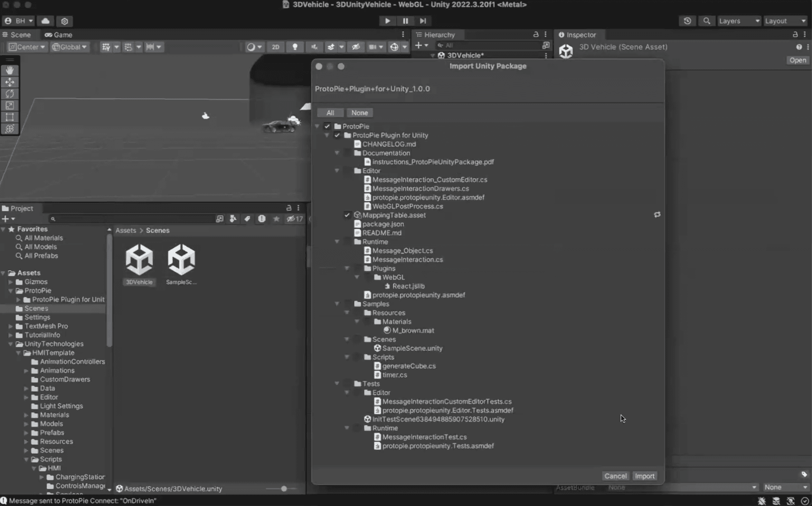Toggle 2D view mode in the Scene toolbar
Viewport: 812px width, 506px height.
tap(275, 47)
